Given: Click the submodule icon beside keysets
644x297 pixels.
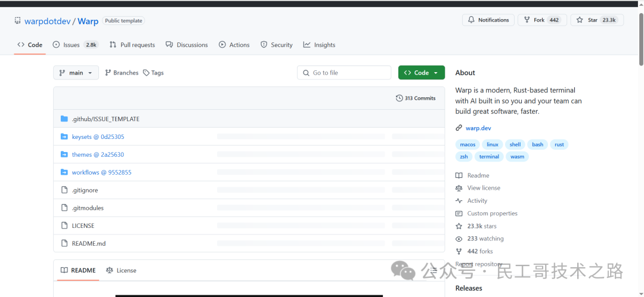Looking at the screenshot, I should pos(64,137).
